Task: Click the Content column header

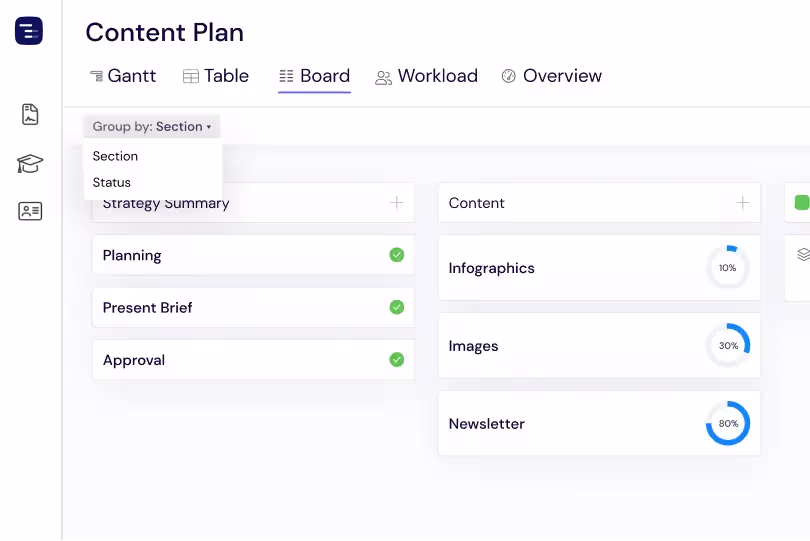Action: pyautogui.click(x=599, y=203)
